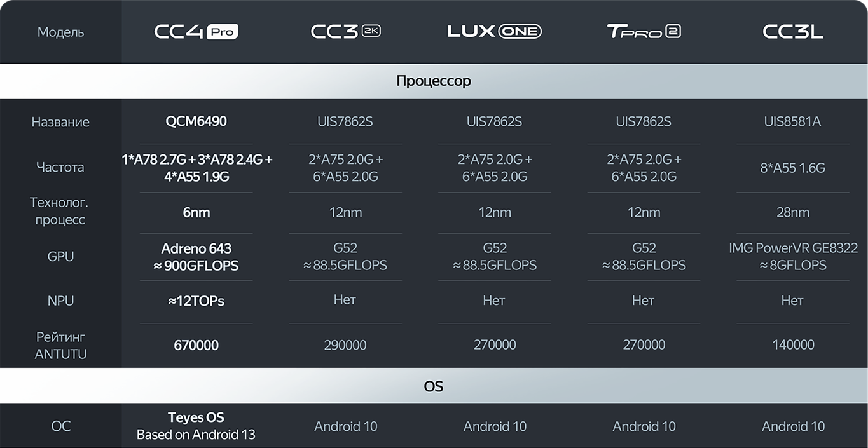Click the LUX ONE model logo
868x448 pixels.
[x=494, y=31]
